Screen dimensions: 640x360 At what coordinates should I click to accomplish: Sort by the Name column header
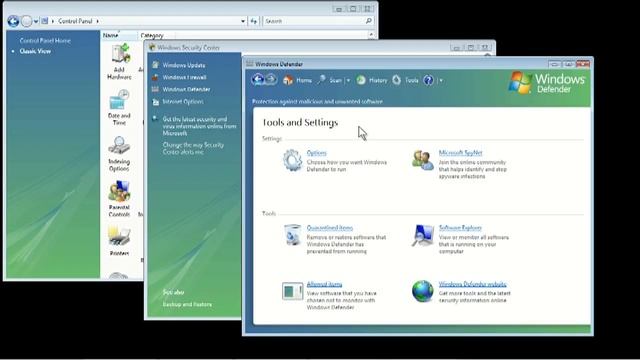pos(119,36)
